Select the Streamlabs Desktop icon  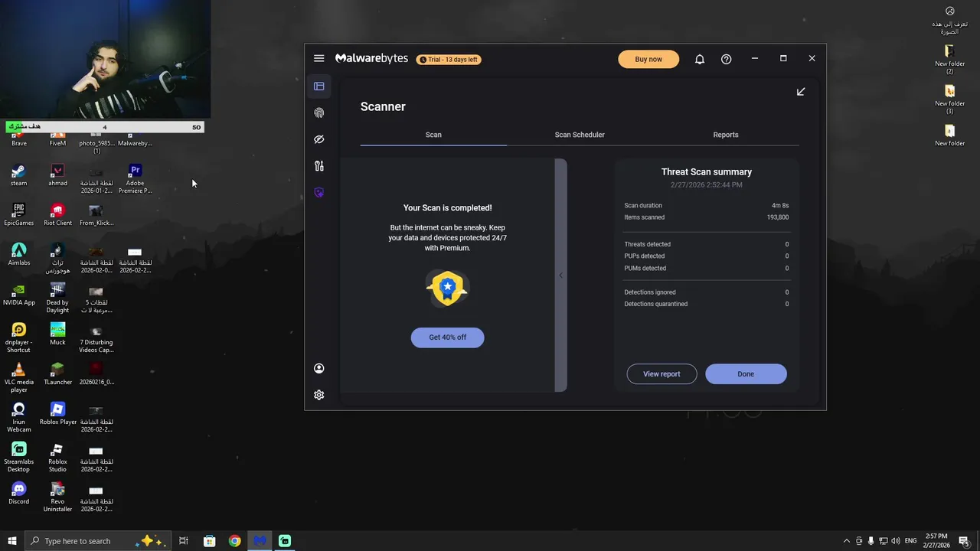click(x=19, y=458)
